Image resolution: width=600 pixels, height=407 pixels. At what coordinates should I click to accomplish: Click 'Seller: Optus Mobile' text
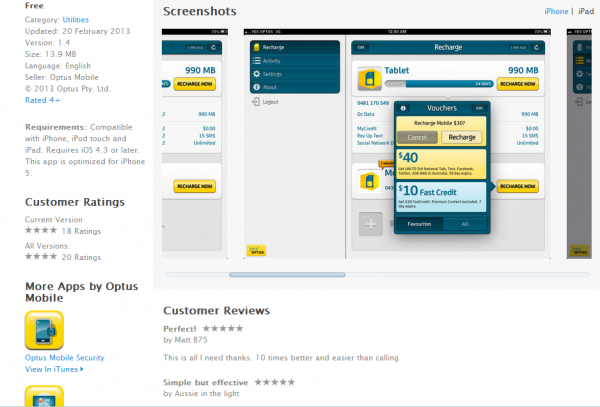pos(62,77)
